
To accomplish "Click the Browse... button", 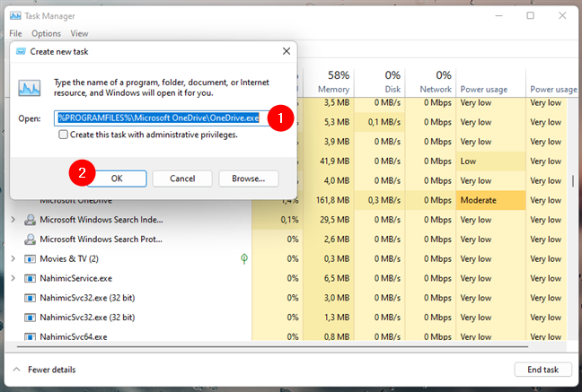I will 248,179.
